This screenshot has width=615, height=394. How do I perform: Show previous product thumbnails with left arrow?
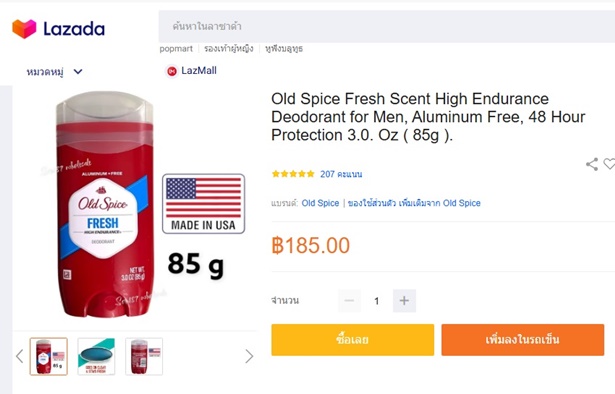point(20,356)
